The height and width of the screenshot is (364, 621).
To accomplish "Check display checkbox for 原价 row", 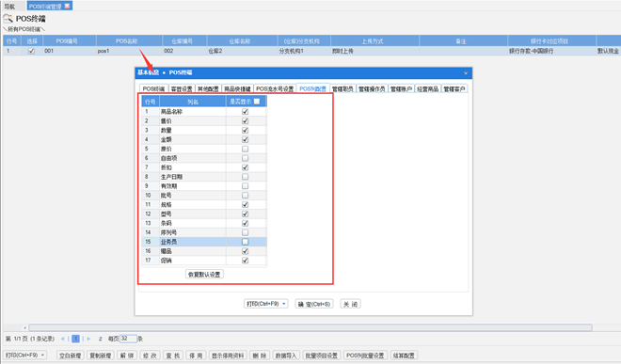I will coord(246,149).
